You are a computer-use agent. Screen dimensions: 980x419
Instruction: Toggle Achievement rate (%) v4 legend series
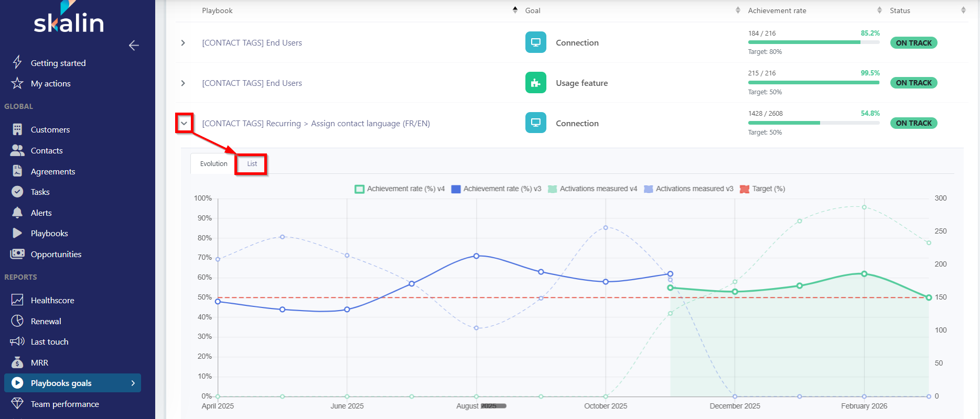pos(400,189)
